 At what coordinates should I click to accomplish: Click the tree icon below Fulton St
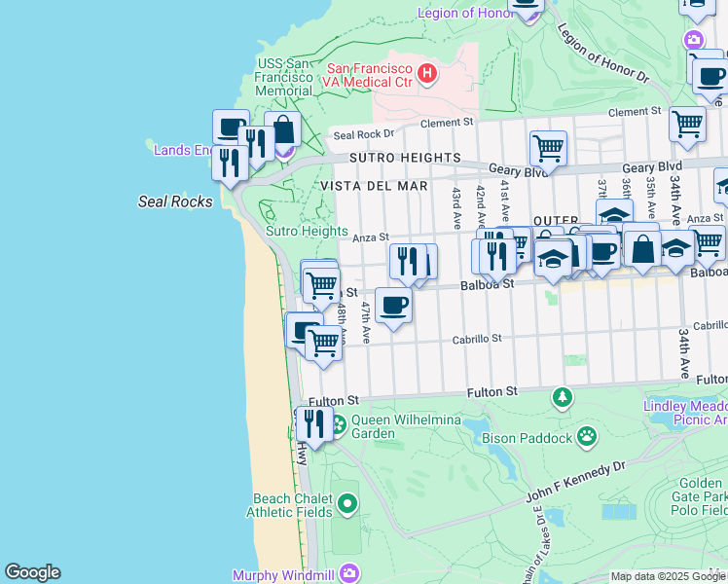(563, 397)
